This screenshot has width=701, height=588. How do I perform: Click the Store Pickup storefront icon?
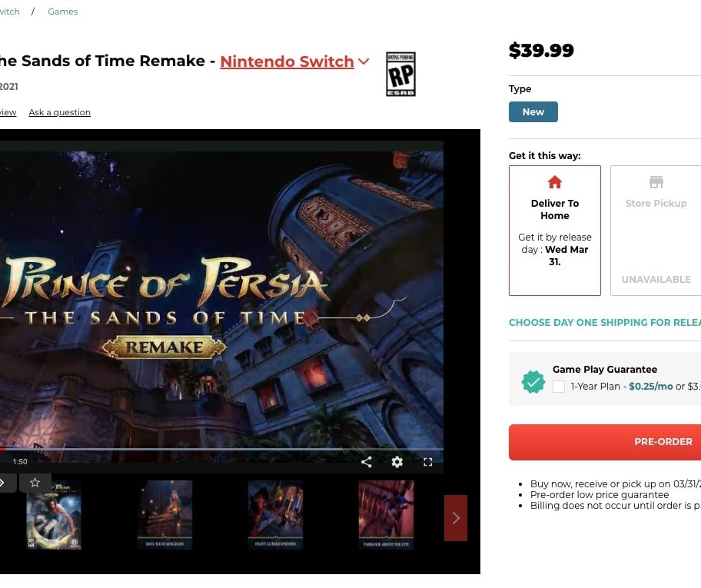coord(656,182)
